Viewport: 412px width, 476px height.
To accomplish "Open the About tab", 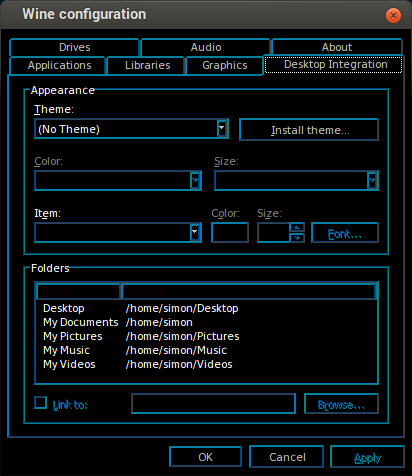I will pyautogui.click(x=337, y=47).
